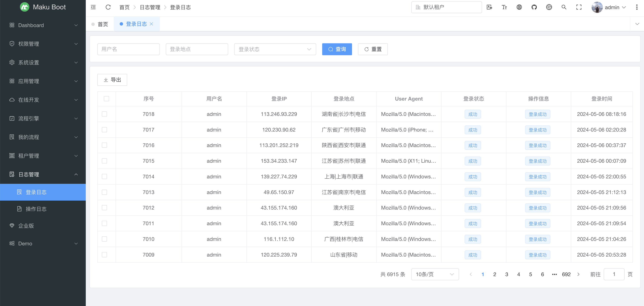Click the header search magnifier icon
Viewport: 644px width, 306px height.
[x=564, y=7]
